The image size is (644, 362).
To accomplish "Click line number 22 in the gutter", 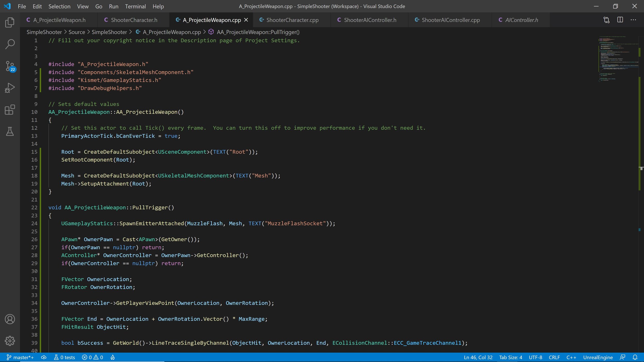I will click(x=34, y=208).
